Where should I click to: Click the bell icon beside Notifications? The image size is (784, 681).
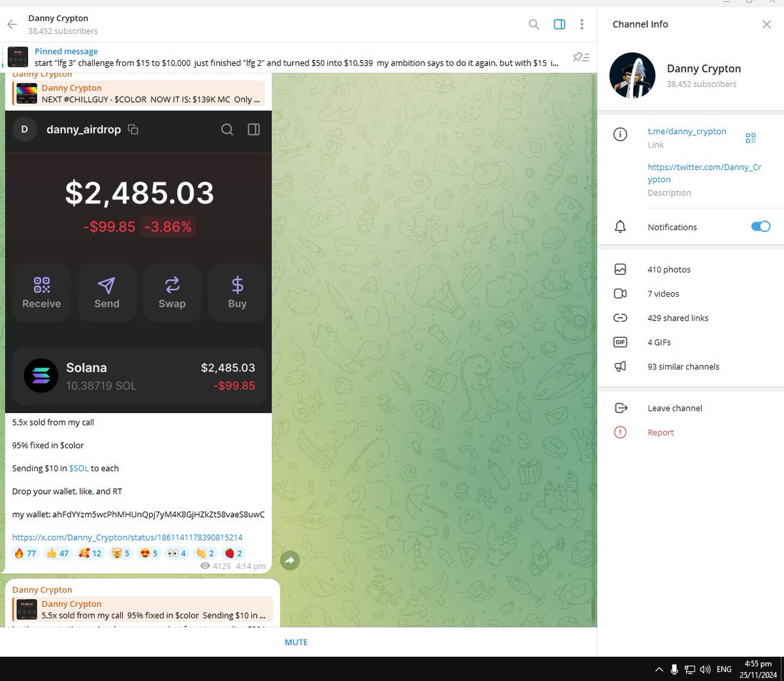coord(620,227)
